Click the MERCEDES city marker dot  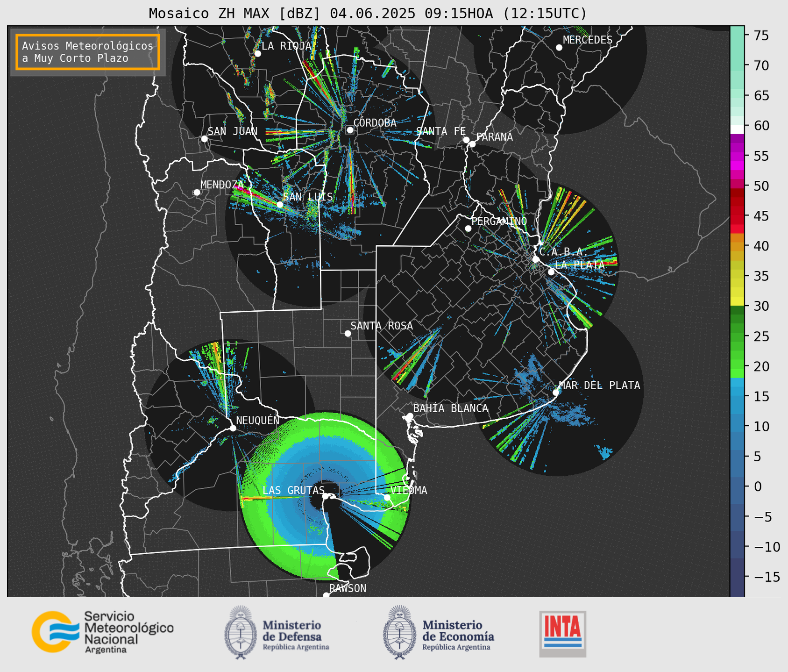[559, 48]
